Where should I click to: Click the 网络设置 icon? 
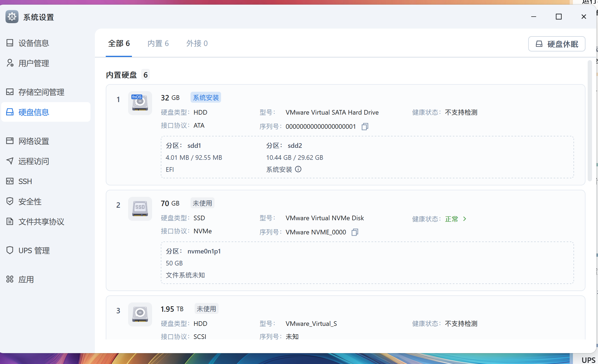(x=10, y=141)
